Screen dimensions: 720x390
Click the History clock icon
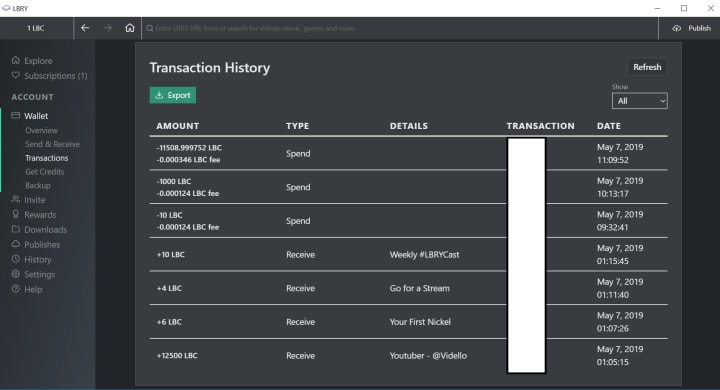click(16, 259)
